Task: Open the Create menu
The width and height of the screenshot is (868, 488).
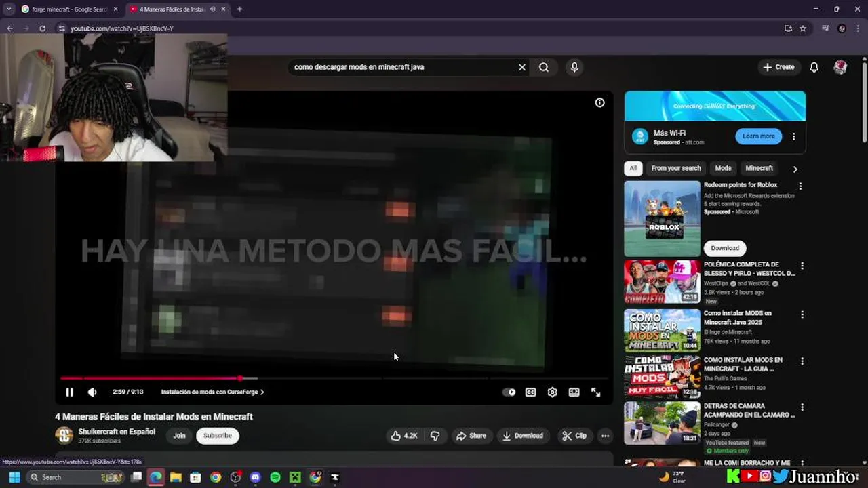Action: coord(778,67)
